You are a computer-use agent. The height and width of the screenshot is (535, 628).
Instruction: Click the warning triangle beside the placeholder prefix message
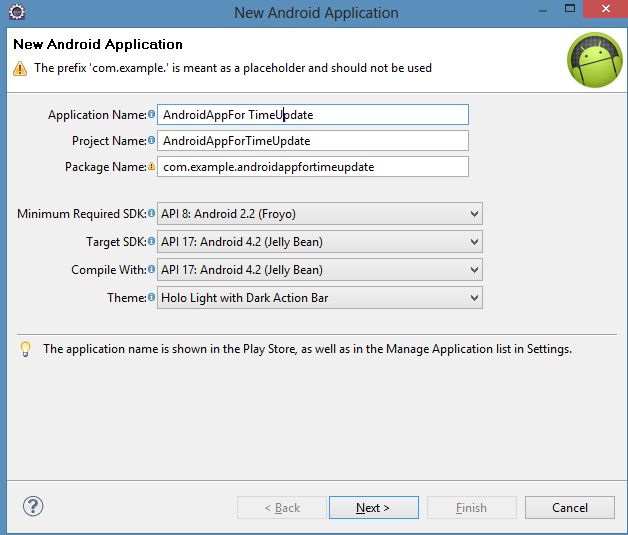[x=20, y=68]
